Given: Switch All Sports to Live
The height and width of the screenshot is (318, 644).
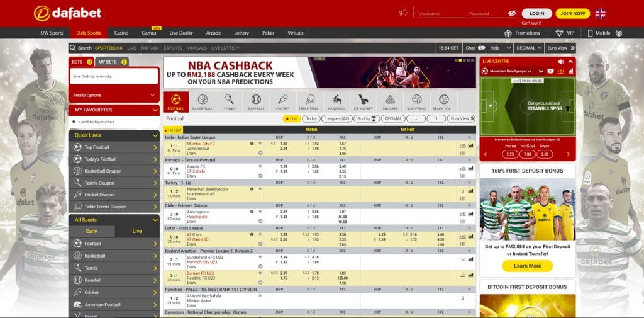Looking at the screenshot, I should point(137,231).
